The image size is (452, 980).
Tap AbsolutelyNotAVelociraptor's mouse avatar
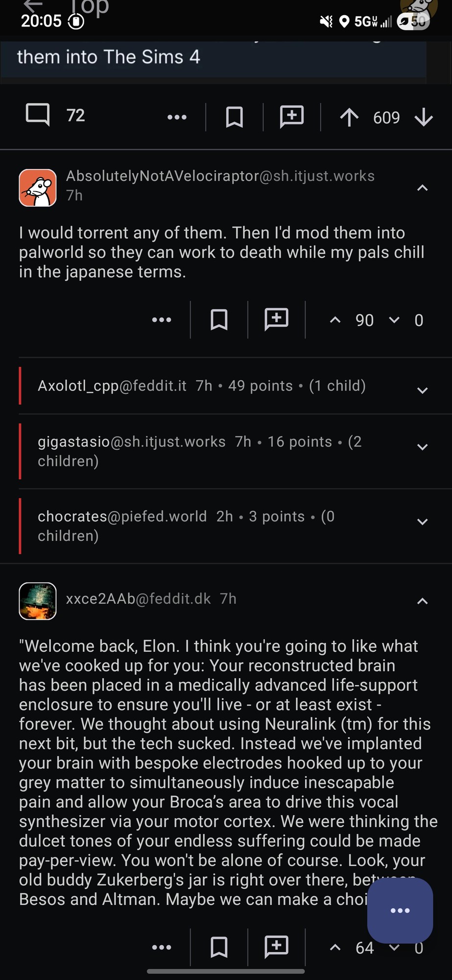click(x=38, y=188)
